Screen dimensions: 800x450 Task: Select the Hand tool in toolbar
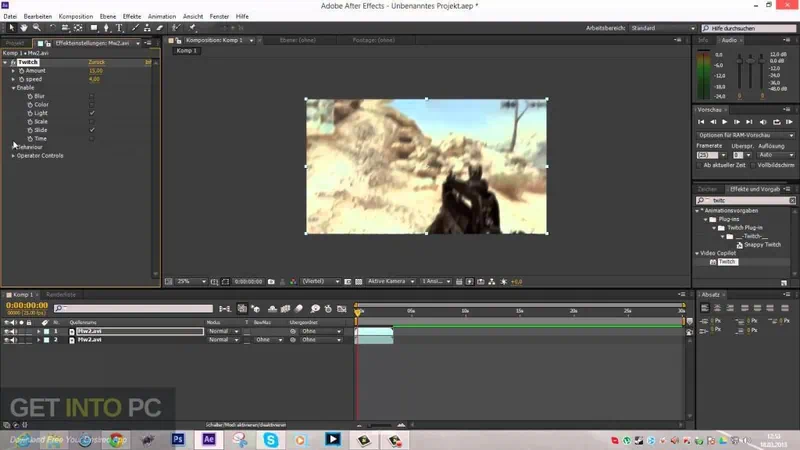(x=23, y=28)
